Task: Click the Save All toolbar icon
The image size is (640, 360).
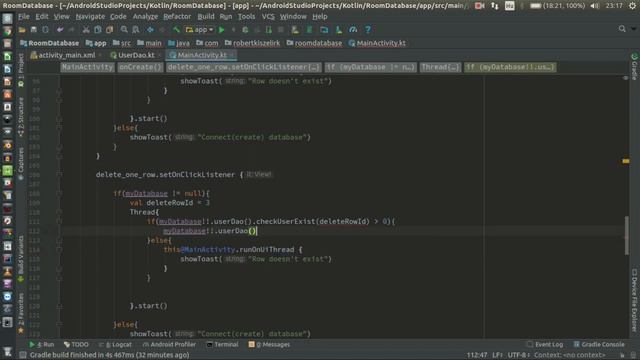Action: pos(33,29)
